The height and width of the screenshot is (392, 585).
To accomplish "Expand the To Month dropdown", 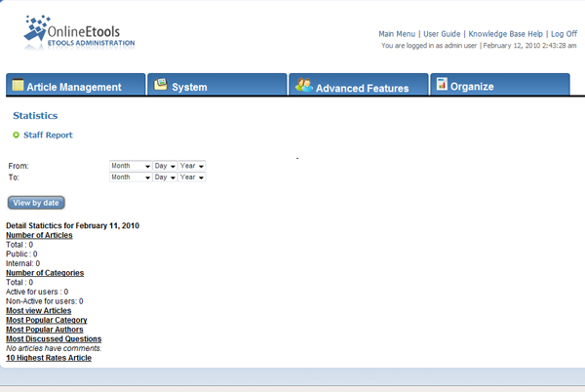I will click(x=131, y=177).
